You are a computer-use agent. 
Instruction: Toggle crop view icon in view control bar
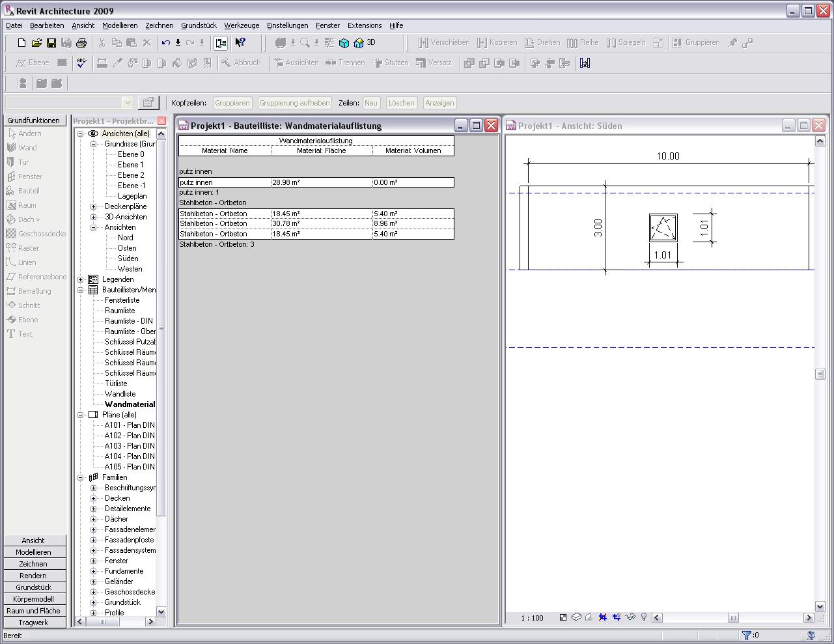pyautogui.click(x=603, y=617)
